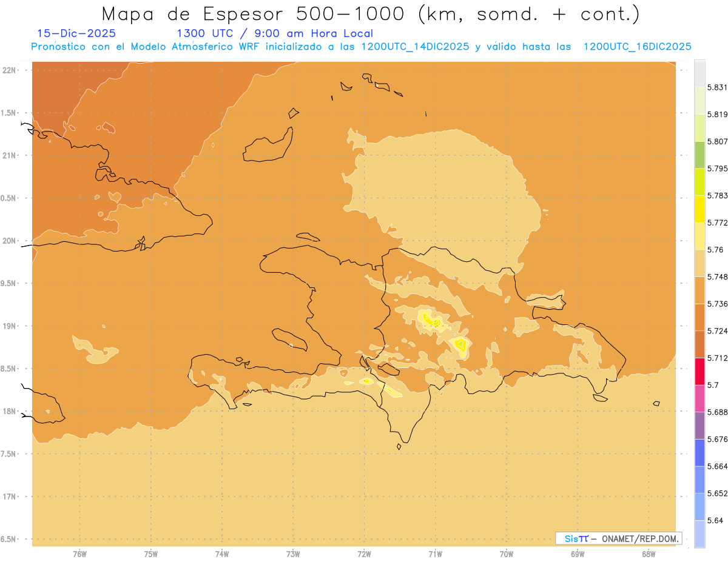Click the legend value 5.736

click(717, 304)
